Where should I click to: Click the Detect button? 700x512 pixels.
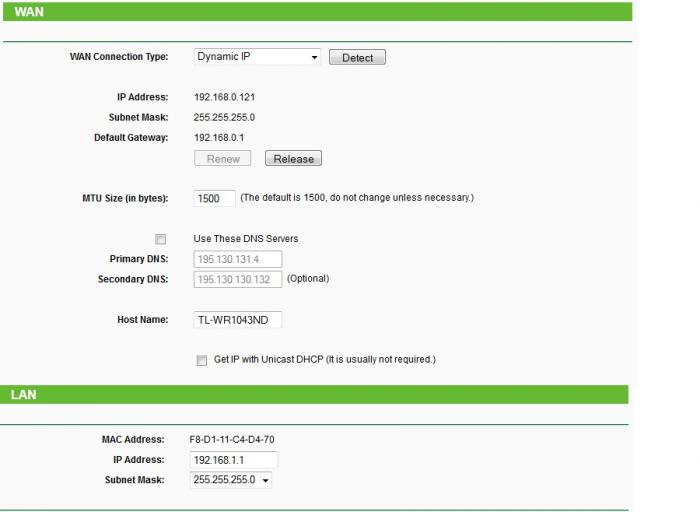pyautogui.click(x=357, y=58)
